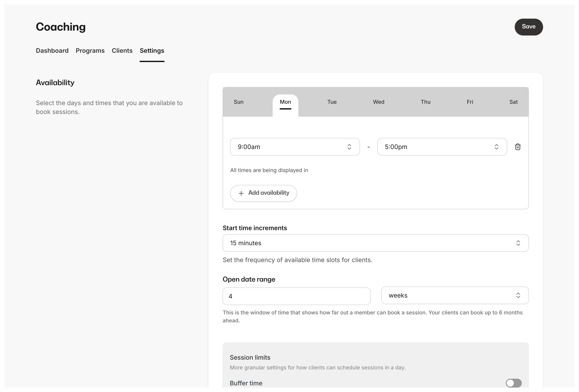Click the chevron arrows in the 5:00pm field
Viewport: 579px width, 392px height.
[x=496, y=147]
